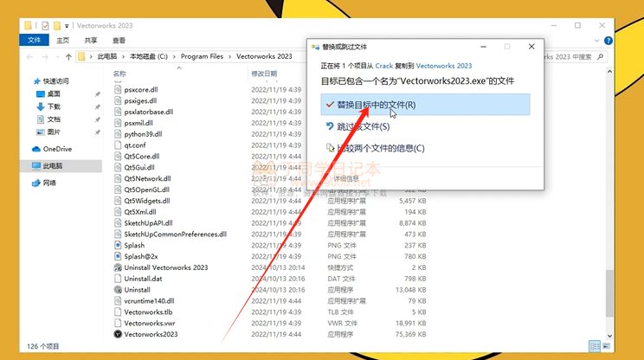This screenshot has height=360, width=644.
Task: Open 图片 in the navigation pane
Action: 54,132
